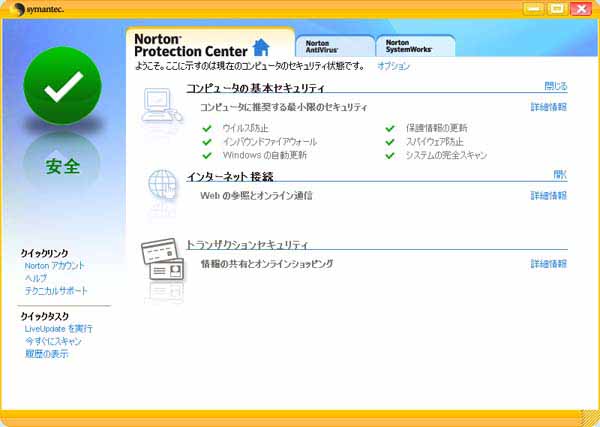Screen dimensions: 600x427
Task: Click the check beside インバウンドファイアウォール
Action: 207,142
